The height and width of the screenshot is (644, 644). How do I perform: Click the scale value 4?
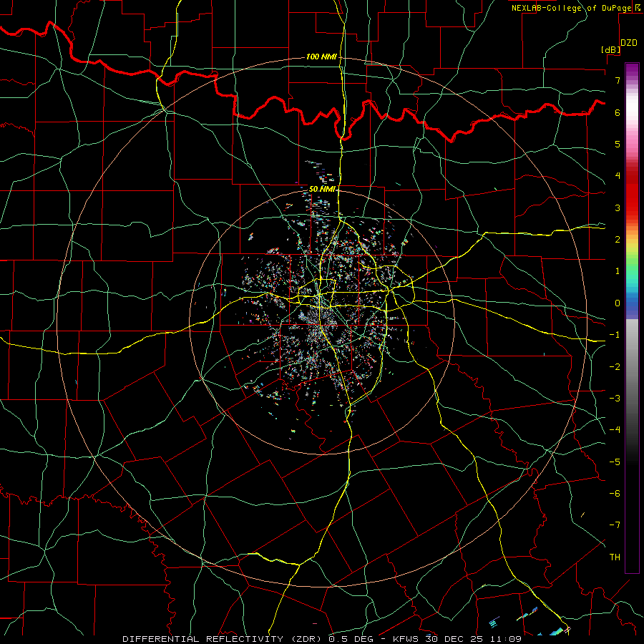click(x=618, y=176)
